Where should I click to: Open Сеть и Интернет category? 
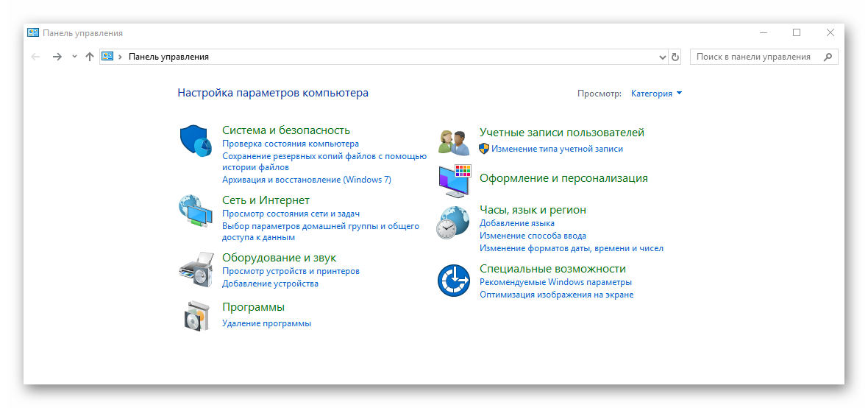tap(266, 200)
